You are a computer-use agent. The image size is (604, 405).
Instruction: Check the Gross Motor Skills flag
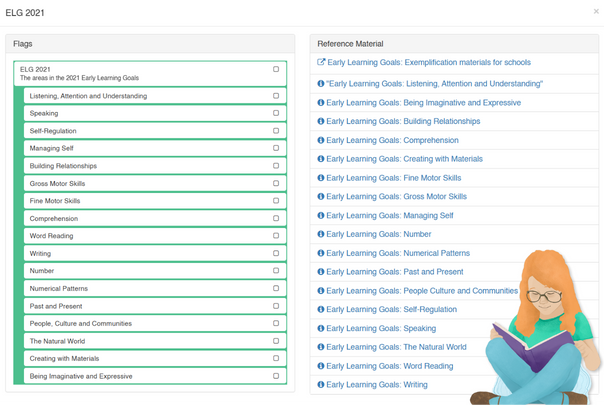point(276,184)
